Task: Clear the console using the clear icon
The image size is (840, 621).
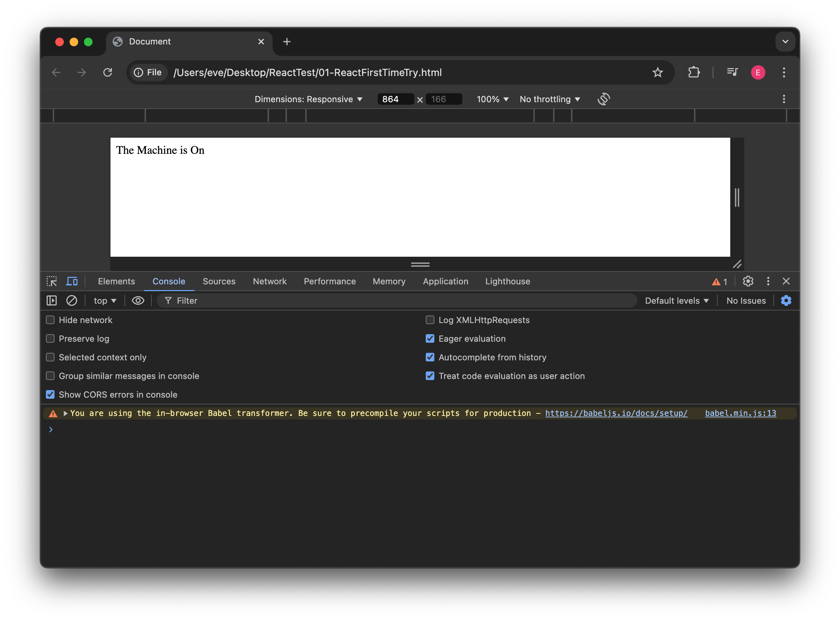Action: pyautogui.click(x=71, y=300)
